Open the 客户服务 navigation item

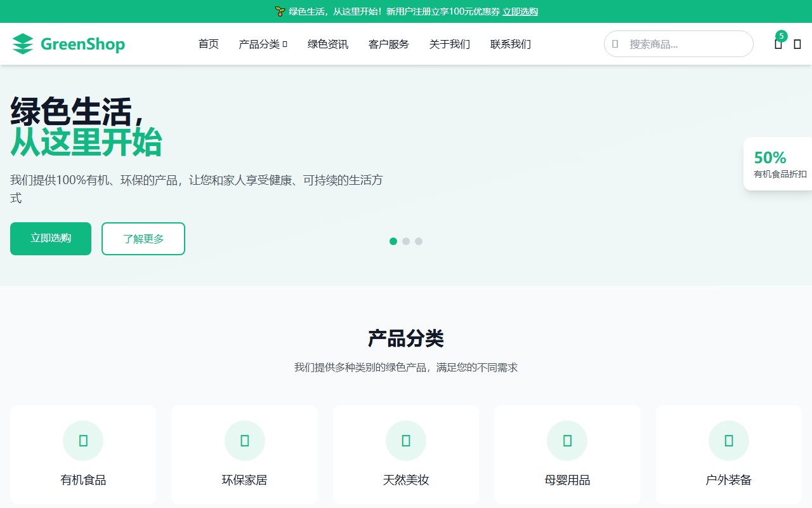tap(388, 44)
